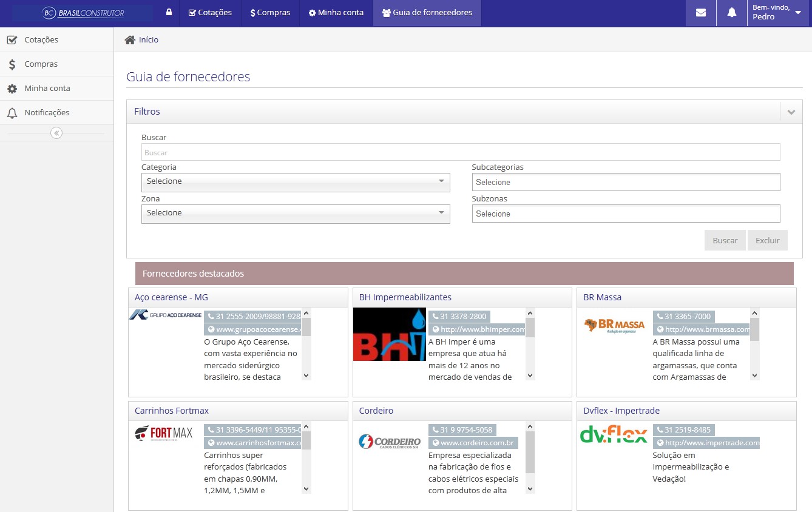812x512 pixels.
Task: Select Guia de fornecedores tab
Action: pyautogui.click(x=427, y=13)
